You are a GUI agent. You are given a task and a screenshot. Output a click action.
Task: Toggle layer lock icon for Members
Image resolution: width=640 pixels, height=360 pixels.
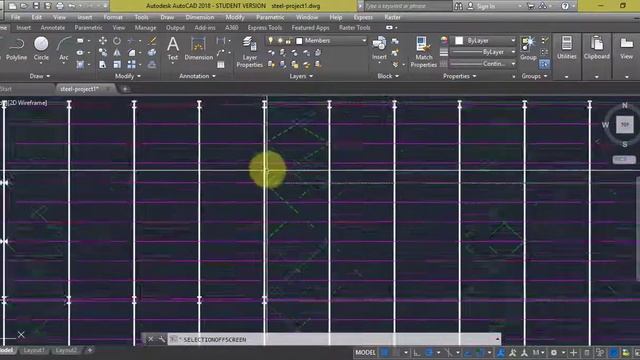289,40
